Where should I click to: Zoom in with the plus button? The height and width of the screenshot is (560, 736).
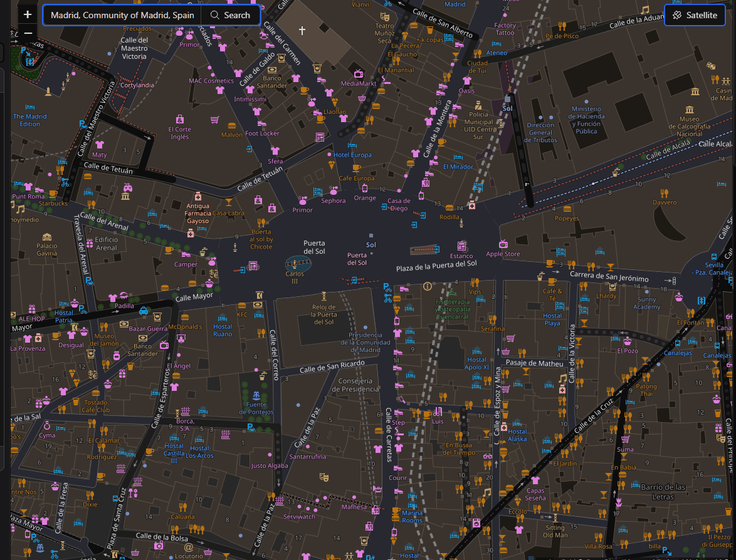click(28, 14)
